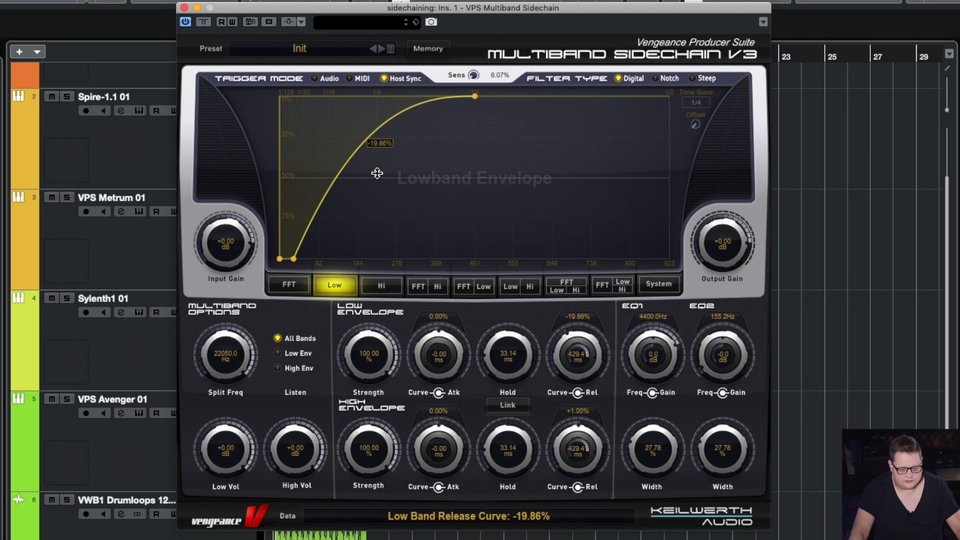Click the Offset knob in envelope display
The height and width of the screenshot is (540, 960).
pos(695,124)
